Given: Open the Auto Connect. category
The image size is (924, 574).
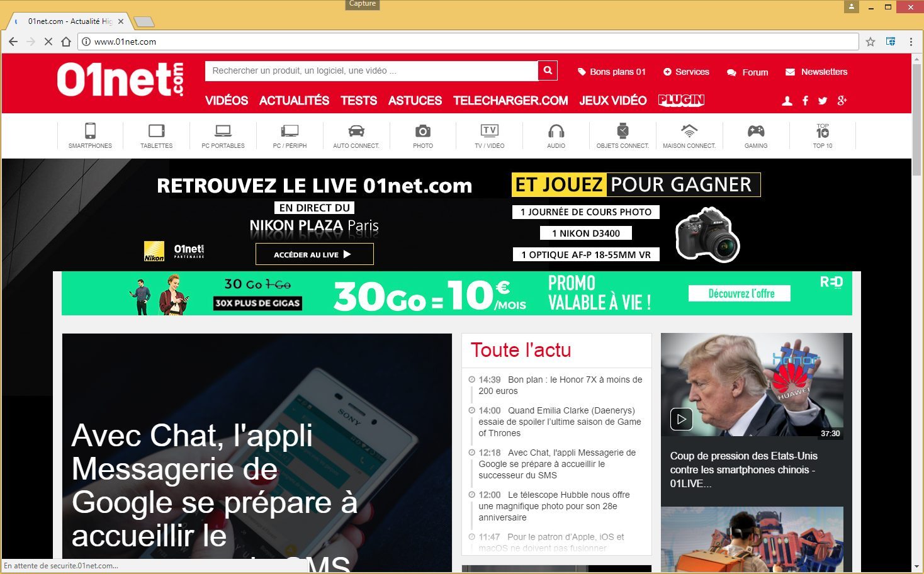Looking at the screenshot, I should 356,135.
